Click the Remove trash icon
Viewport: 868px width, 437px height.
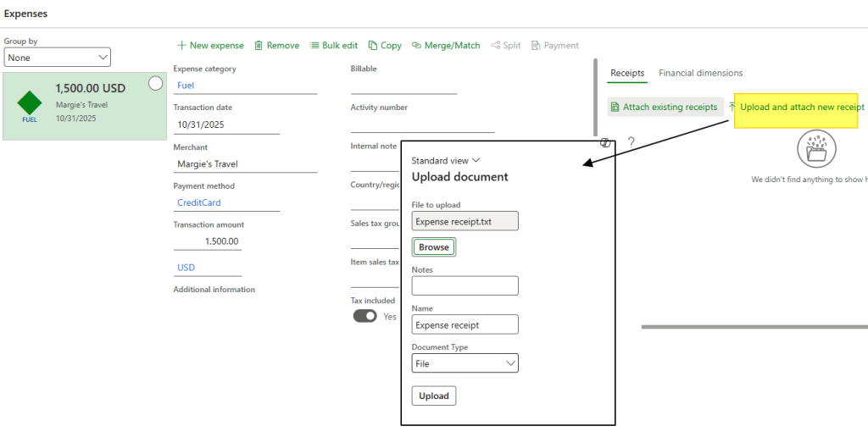tap(259, 46)
